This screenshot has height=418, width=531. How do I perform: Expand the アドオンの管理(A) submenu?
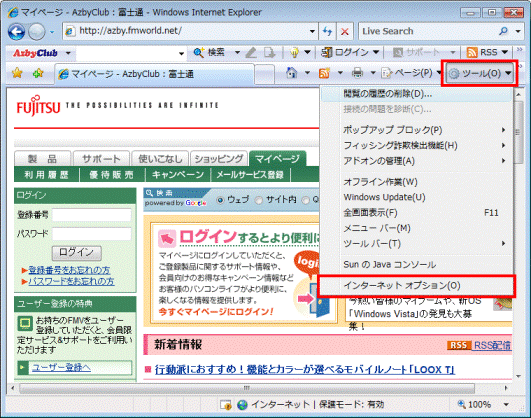(x=416, y=161)
